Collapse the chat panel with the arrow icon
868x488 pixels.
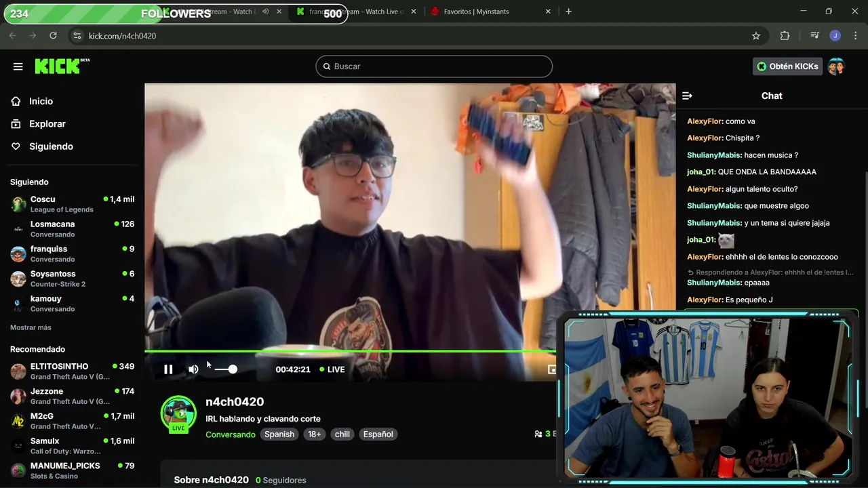click(x=687, y=96)
